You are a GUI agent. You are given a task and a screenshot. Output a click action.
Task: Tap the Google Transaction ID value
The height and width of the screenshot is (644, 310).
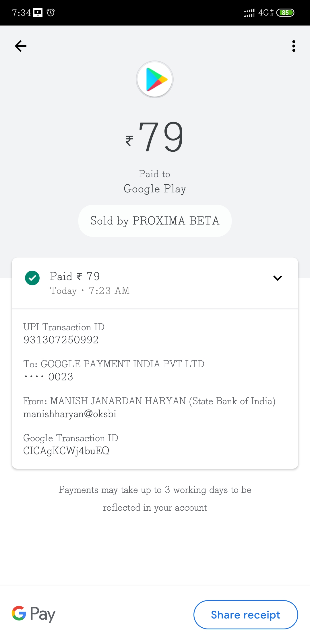[66, 451]
